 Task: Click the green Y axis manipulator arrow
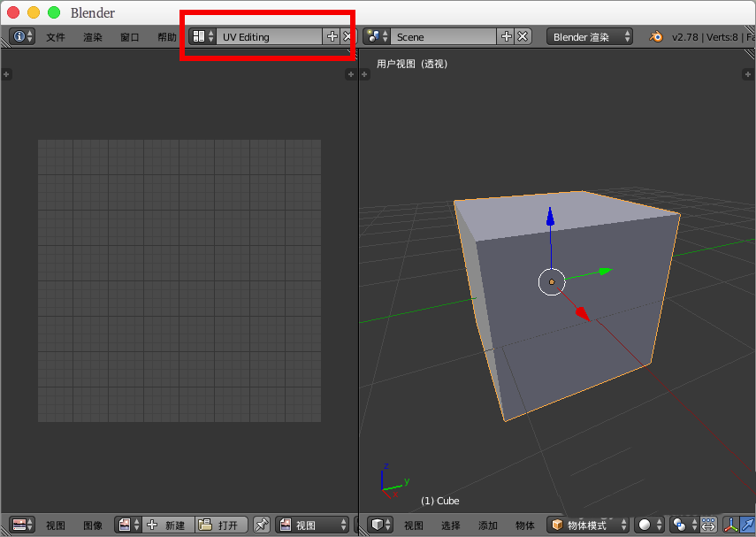(605, 272)
